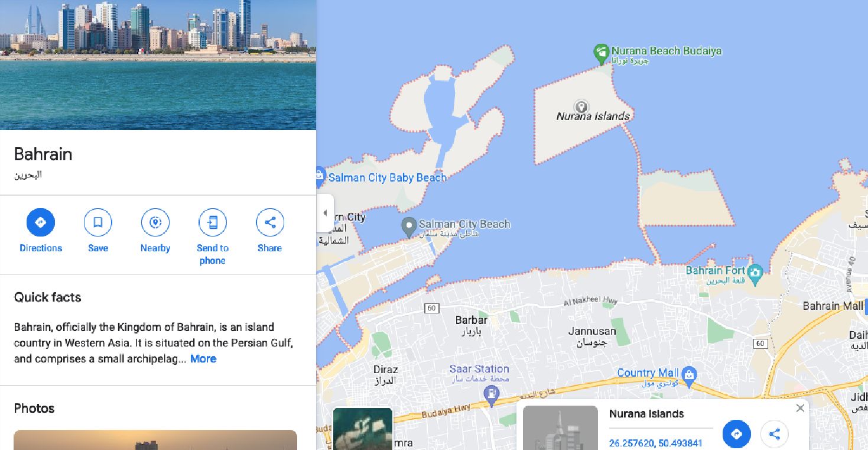
Task: Share Bahrain using the Share icon
Action: point(270,222)
